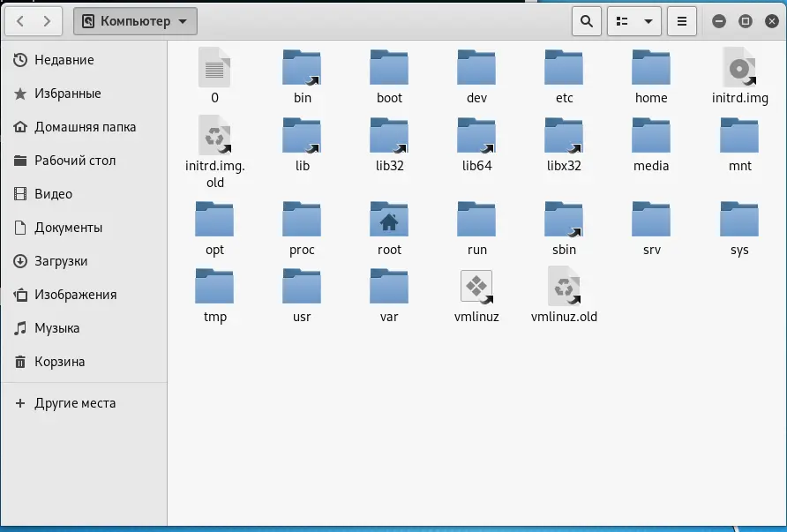787x532 pixels.
Task: Expand the view options arrow
Action: point(648,21)
